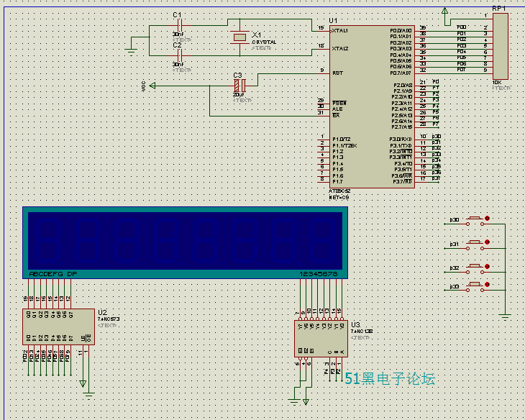
Task: Select electrolytic capacitor C3
Action: 239,86
